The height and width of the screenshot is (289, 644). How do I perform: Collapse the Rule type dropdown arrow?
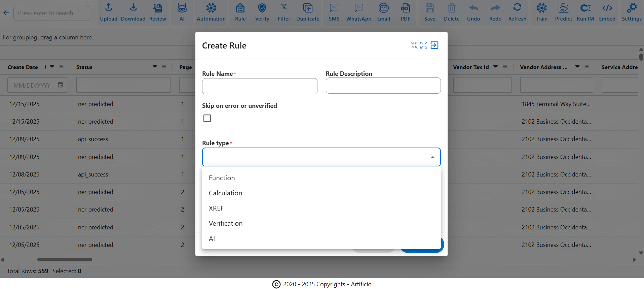pyautogui.click(x=432, y=157)
